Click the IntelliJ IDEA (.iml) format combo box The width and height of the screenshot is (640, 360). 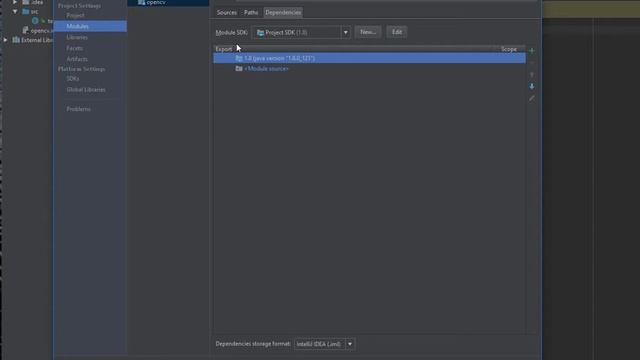point(324,344)
